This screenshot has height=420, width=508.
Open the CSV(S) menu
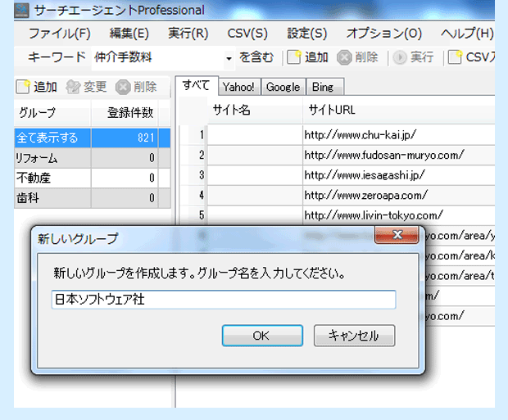coord(247,33)
